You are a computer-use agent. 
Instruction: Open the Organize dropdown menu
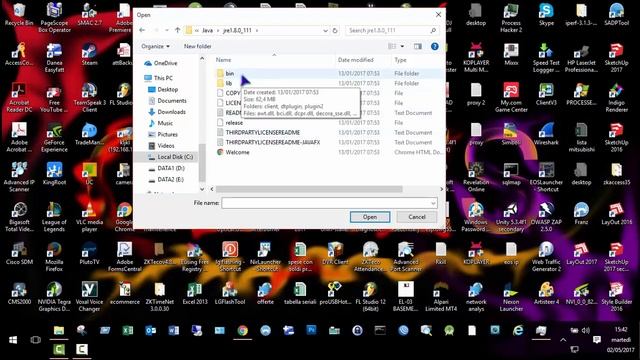tap(155, 46)
